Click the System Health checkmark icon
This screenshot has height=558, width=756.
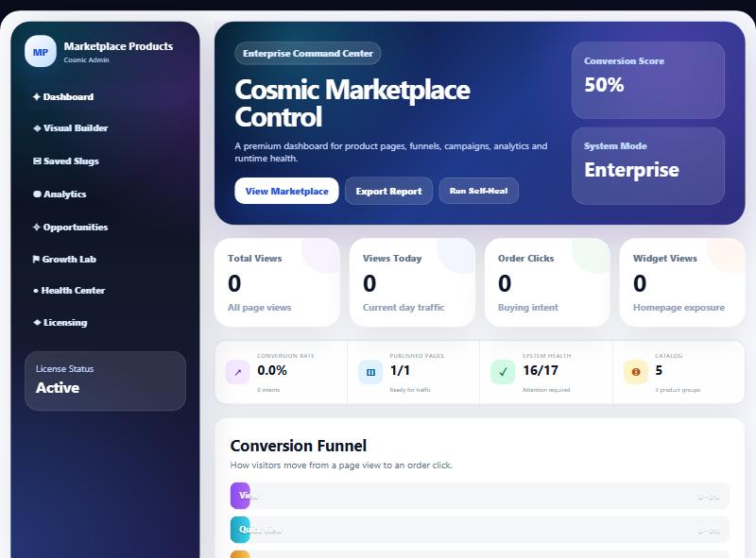[503, 372]
